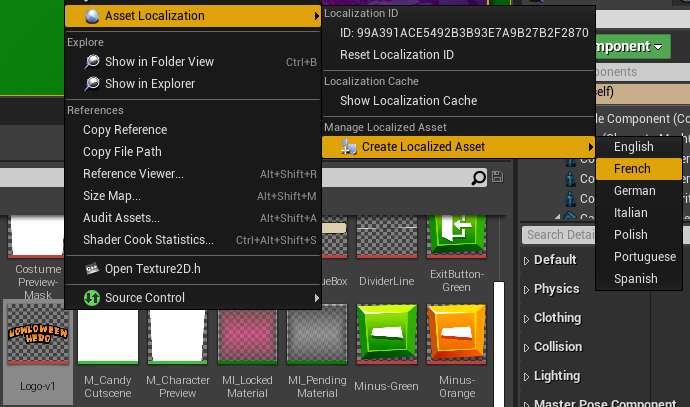The width and height of the screenshot is (690, 407).
Task: Open Create Localized Asset submenu
Action: [x=459, y=147]
